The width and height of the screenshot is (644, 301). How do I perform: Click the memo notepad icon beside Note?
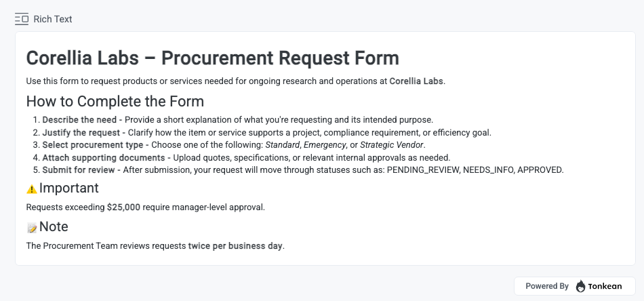click(x=31, y=228)
